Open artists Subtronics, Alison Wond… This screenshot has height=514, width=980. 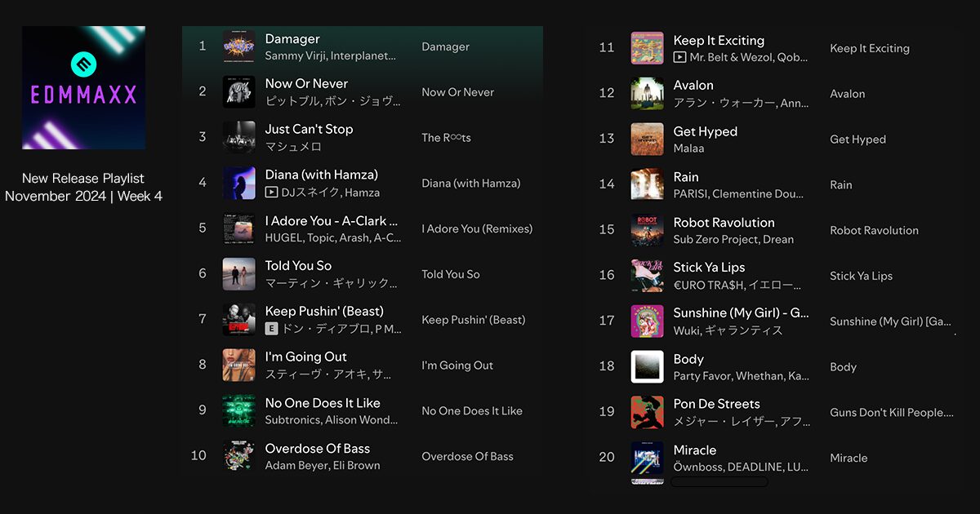(332, 420)
